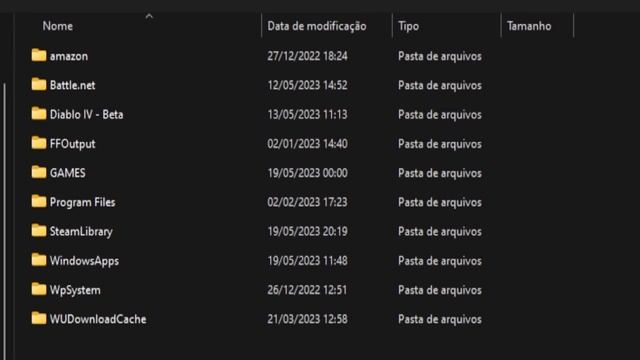The width and height of the screenshot is (640, 360).
Task: Select the SteamLibrary folder icon
Action: click(x=39, y=231)
